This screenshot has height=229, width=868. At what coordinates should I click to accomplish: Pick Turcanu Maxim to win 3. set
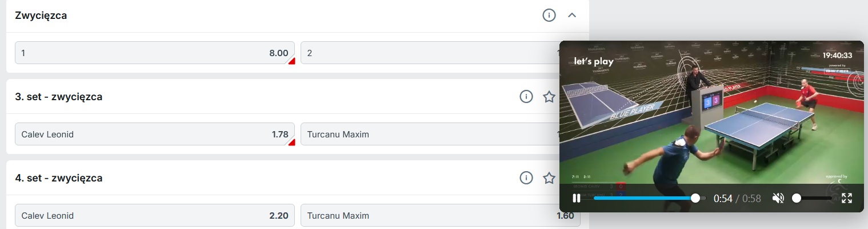[x=429, y=134]
